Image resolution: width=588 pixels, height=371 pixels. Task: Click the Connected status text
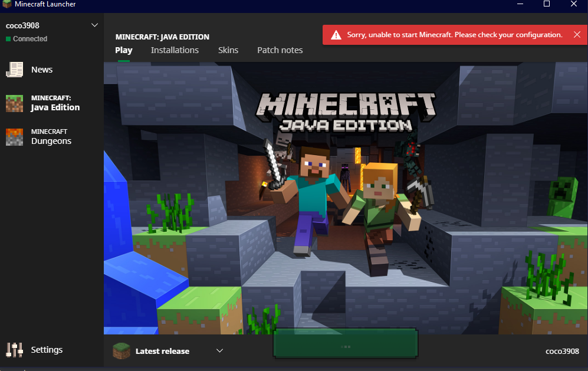coord(30,39)
